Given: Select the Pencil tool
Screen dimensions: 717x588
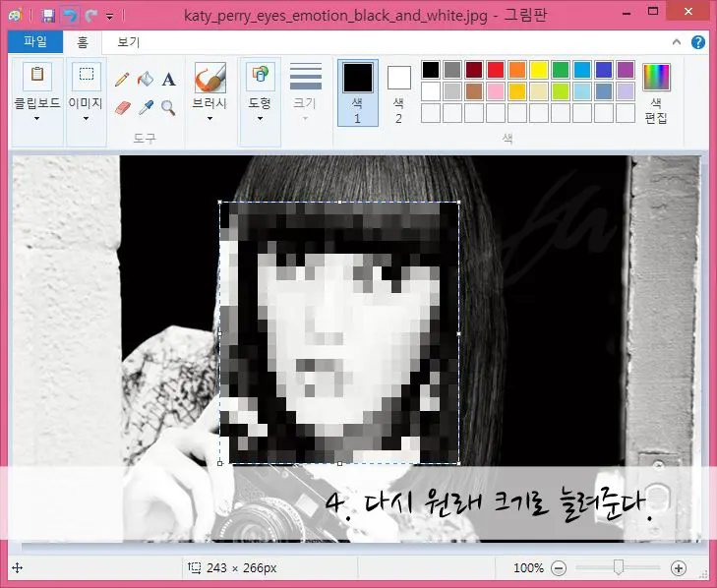Looking at the screenshot, I should click(x=123, y=80).
